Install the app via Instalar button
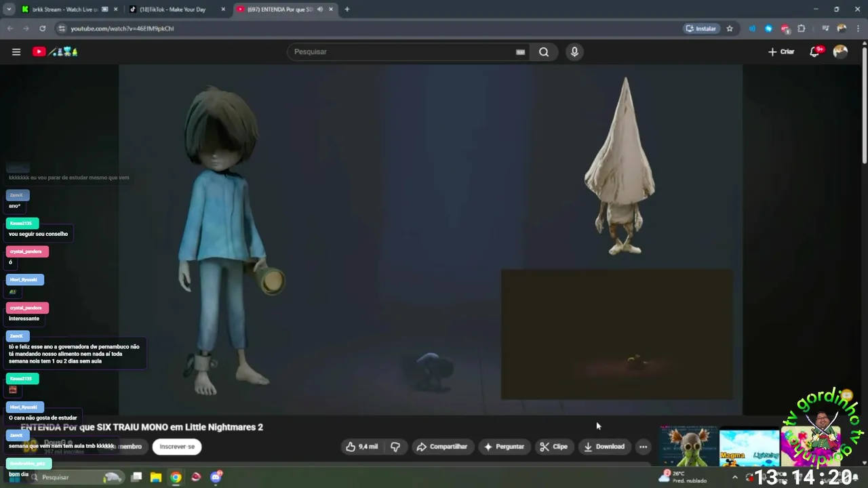This screenshot has width=868, height=488. (701, 28)
